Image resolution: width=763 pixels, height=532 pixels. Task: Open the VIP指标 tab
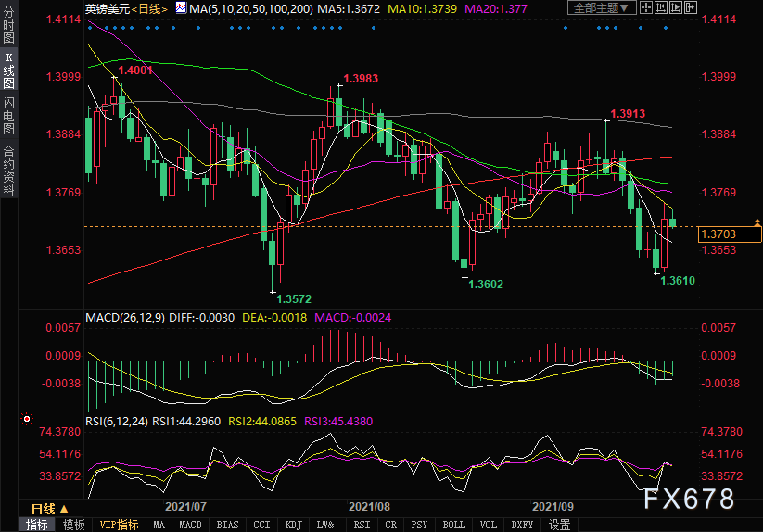tap(120, 526)
